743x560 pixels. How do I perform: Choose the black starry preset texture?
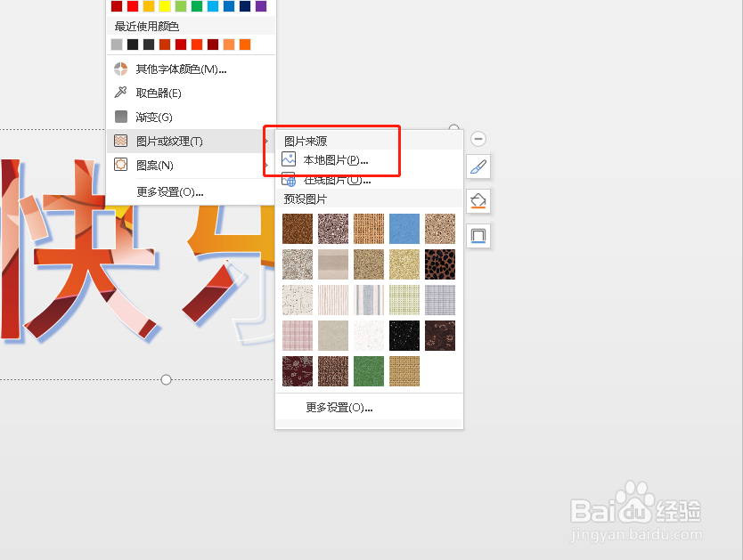click(404, 336)
